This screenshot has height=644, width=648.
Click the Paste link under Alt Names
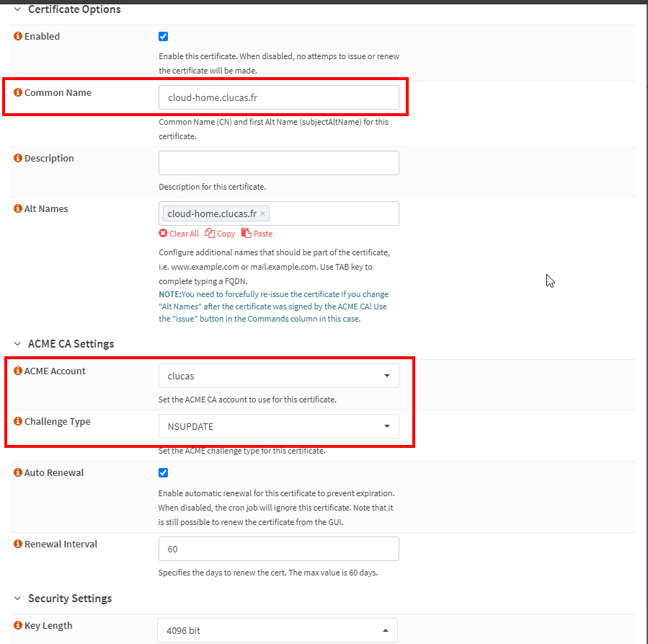point(257,234)
